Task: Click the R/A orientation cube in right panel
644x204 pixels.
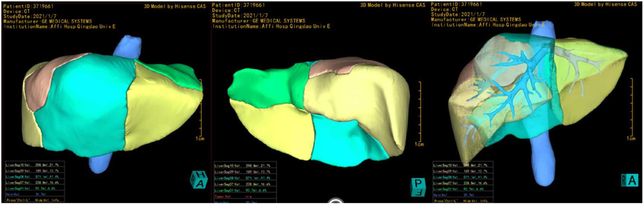Action: [x=629, y=180]
